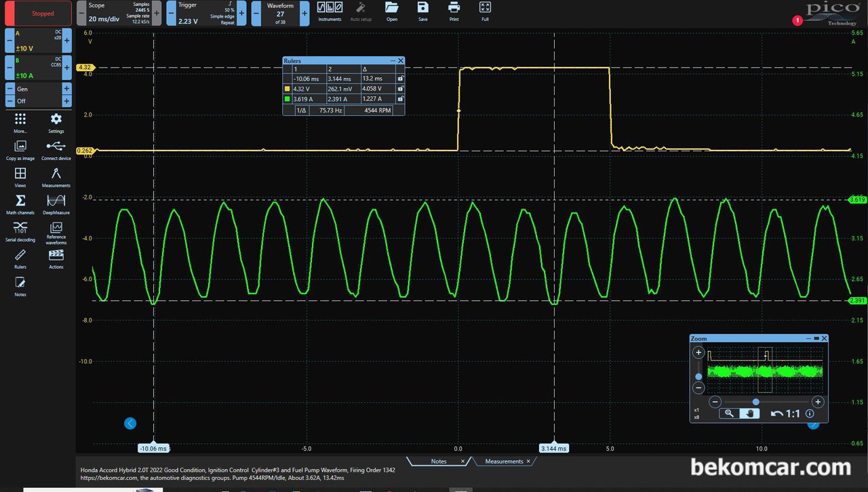
Task: Open the Notes tool in sidebar
Action: click(x=20, y=285)
